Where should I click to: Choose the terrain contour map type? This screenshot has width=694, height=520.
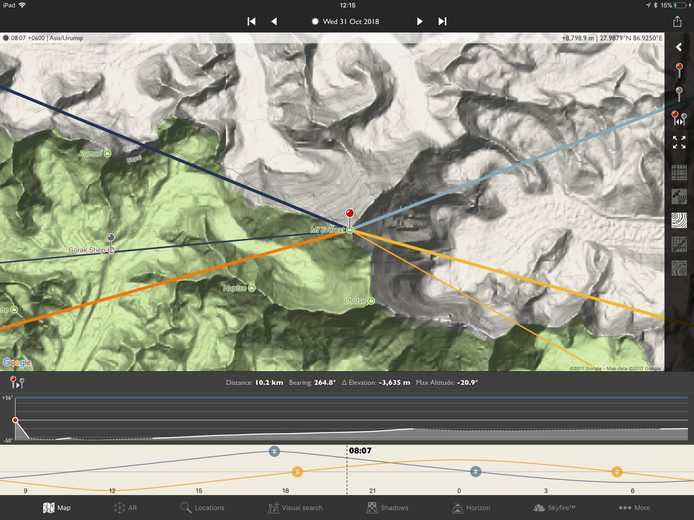[679, 220]
